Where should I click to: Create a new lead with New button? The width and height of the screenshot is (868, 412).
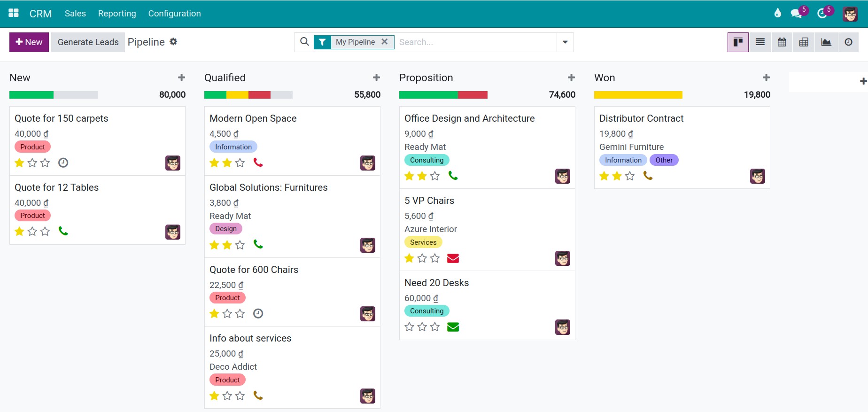coord(29,42)
